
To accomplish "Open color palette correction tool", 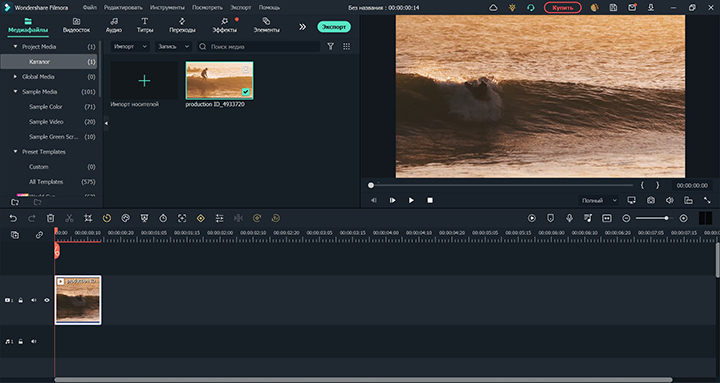I will click(x=125, y=219).
